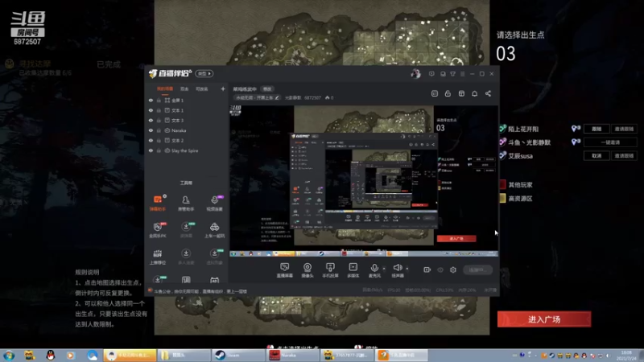This screenshot has width=644, height=362.
Task: Switch to Steam in the taskbar
Action: pyautogui.click(x=238, y=356)
